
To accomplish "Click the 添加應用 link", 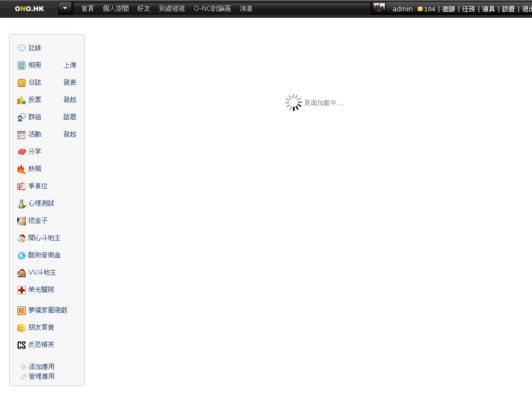I will coord(42,367).
